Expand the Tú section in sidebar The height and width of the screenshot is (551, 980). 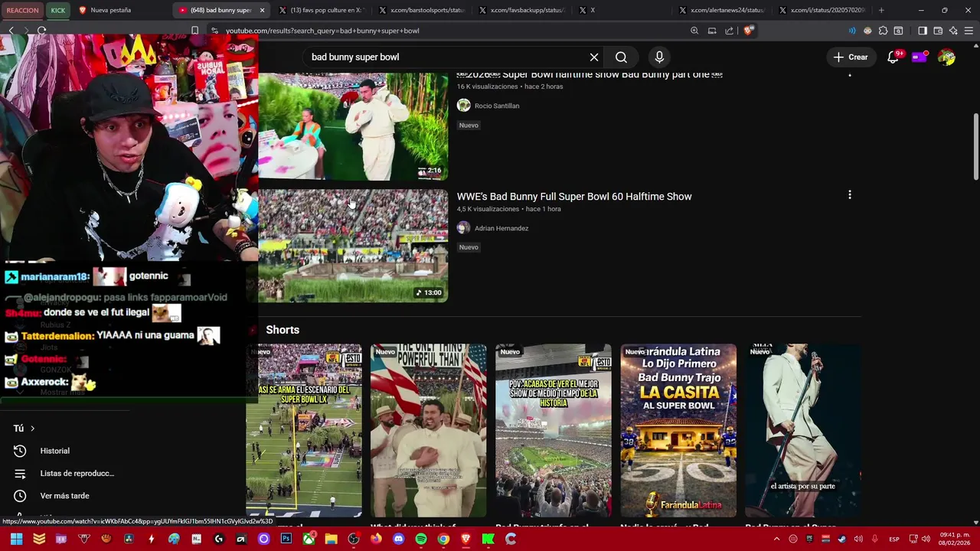tap(24, 428)
